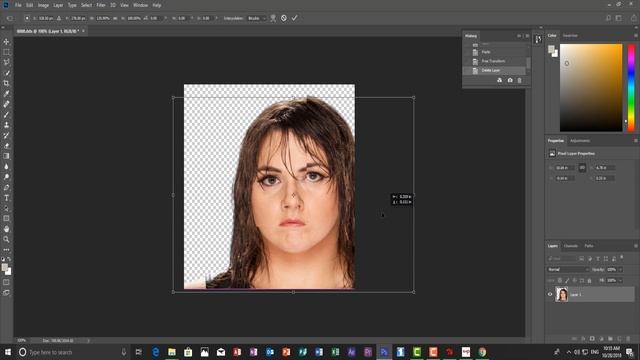Select the History Brush tool
The width and height of the screenshot is (640, 360).
tap(7, 136)
